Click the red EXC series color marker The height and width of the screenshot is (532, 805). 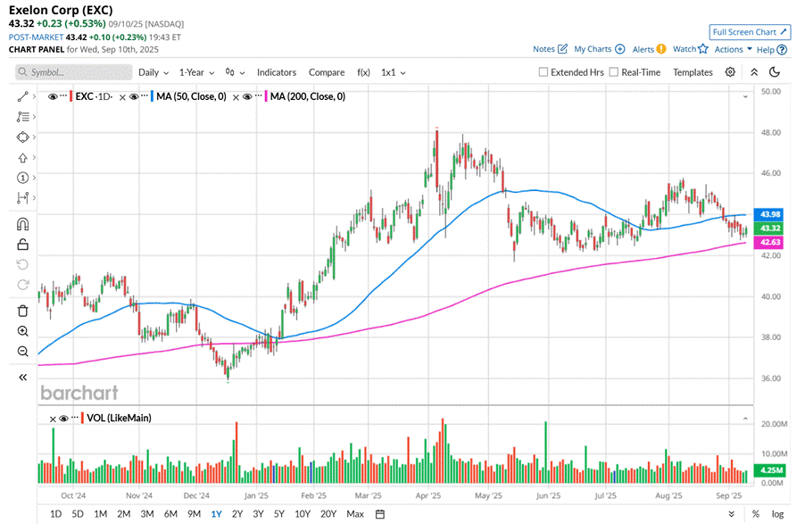point(71,96)
